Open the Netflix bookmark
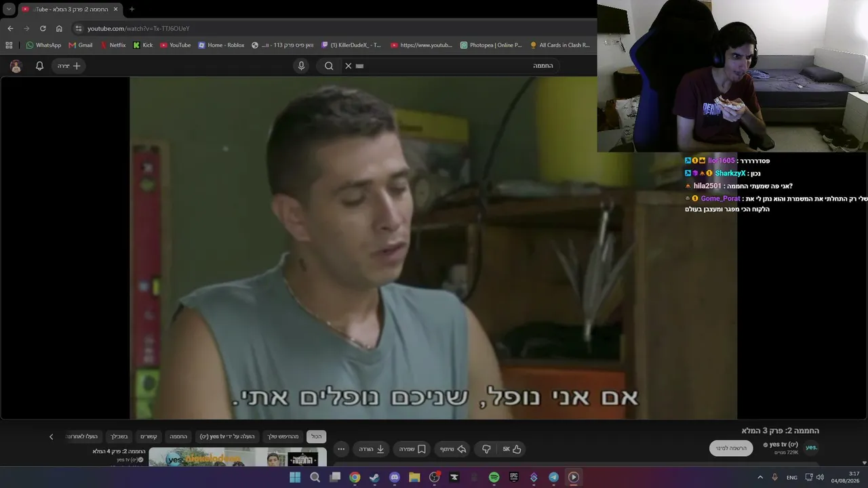Viewport: 868px width, 488px height. pyautogui.click(x=113, y=45)
